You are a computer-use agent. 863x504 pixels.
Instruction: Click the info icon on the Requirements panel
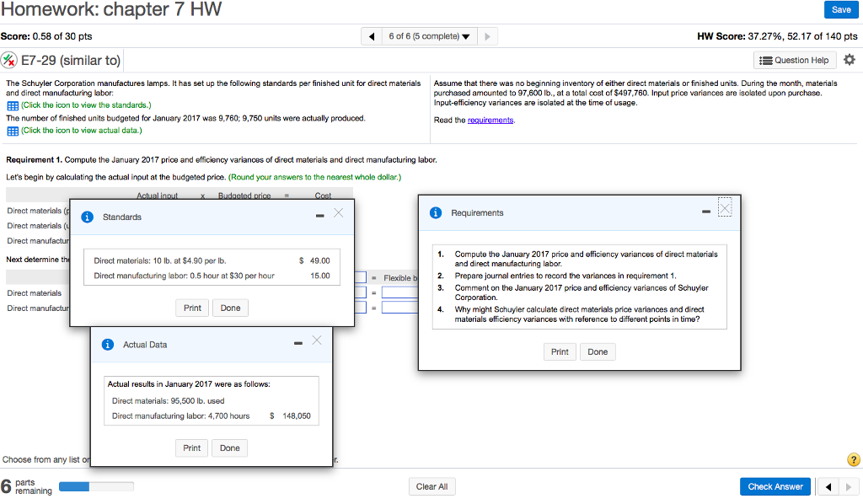pyautogui.click(x=436, y=212)
